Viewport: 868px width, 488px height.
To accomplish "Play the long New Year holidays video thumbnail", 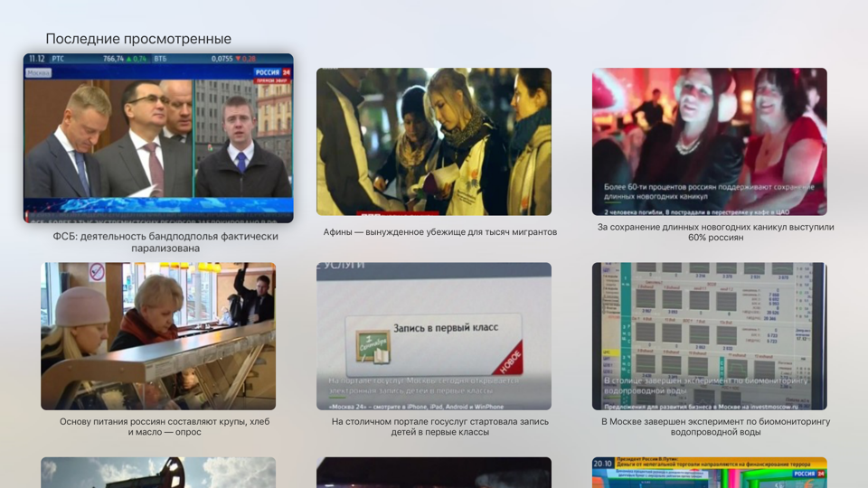I will [x=710, y=142].
